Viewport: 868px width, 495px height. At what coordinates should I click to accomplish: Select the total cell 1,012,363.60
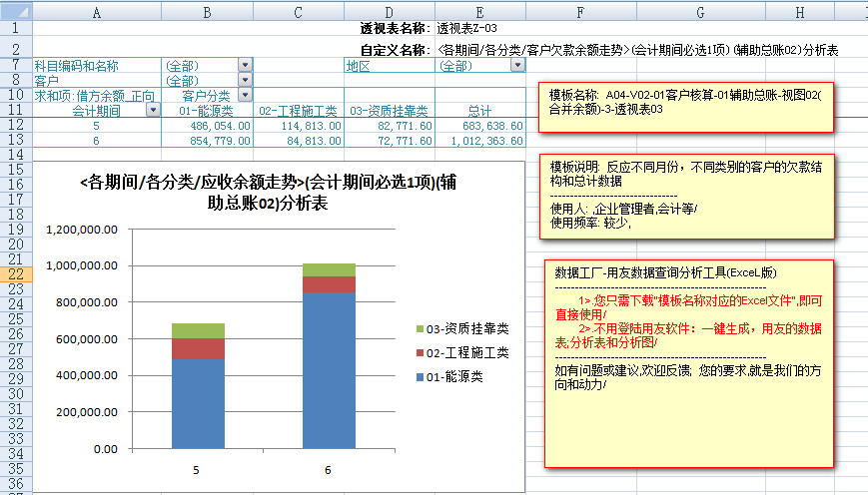479,141
